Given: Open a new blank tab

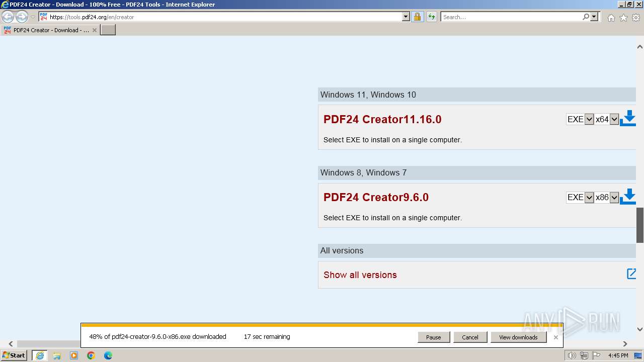Looking at the screenshot, I should click(x=108, y=30).
